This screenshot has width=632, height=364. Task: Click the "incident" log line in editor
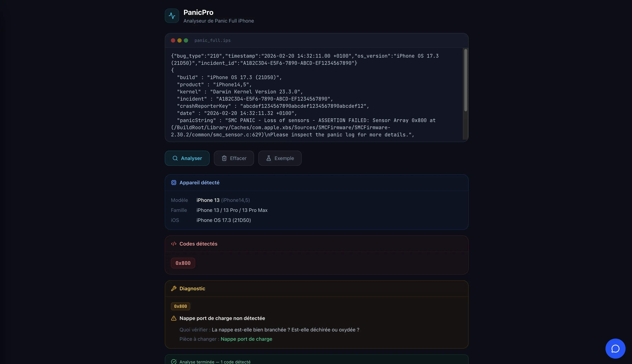point(255,99)
